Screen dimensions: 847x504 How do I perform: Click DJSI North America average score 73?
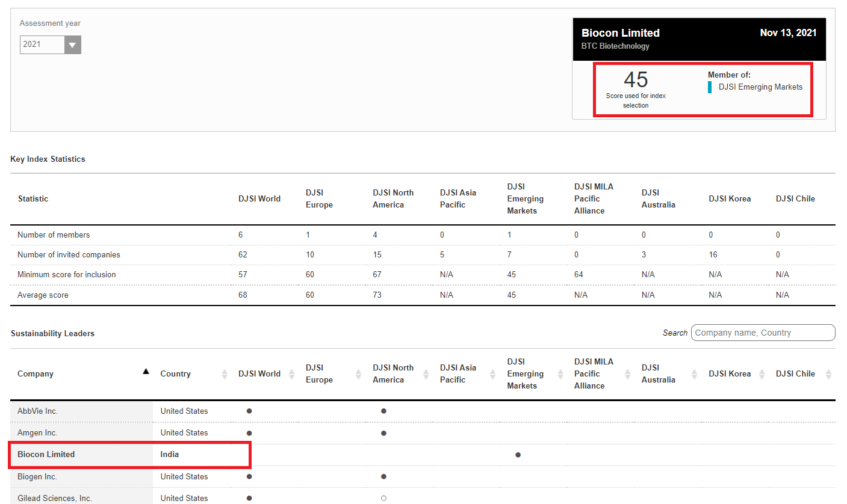coord(377,295)
